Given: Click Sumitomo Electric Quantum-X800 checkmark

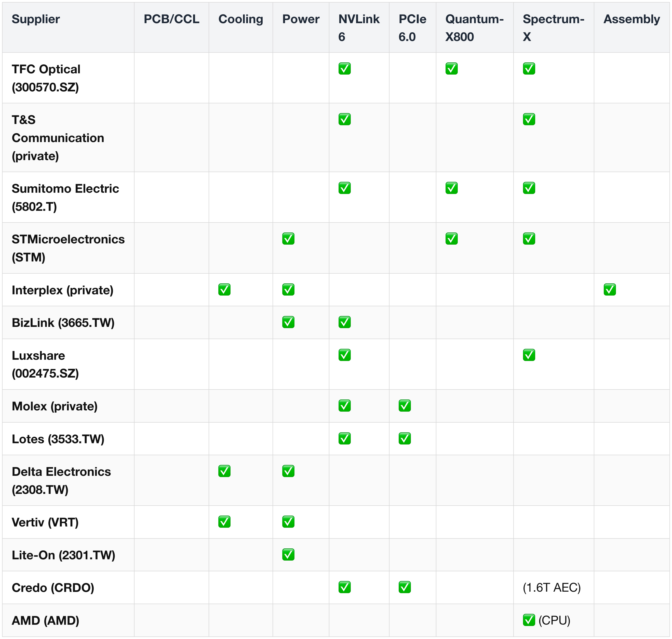Looking at the screenshot, I should (451, 188).
